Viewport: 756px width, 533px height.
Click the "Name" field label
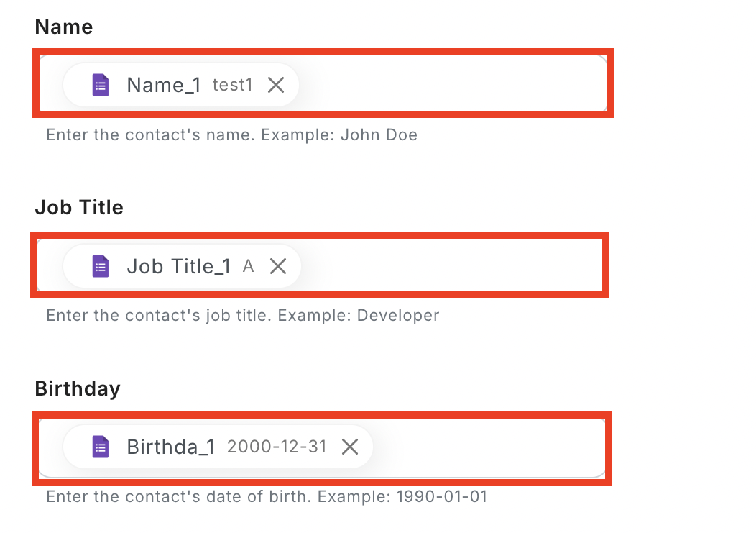64,27
